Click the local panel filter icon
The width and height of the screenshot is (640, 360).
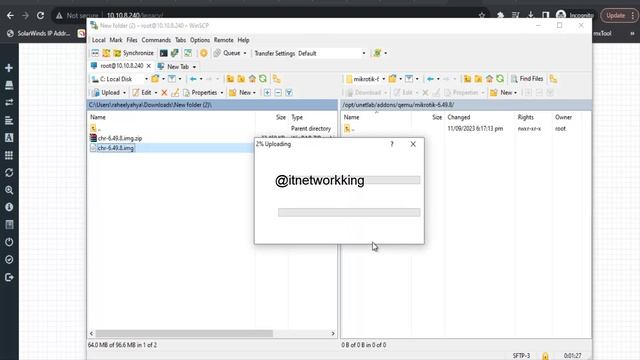click(x=172, y=79)
